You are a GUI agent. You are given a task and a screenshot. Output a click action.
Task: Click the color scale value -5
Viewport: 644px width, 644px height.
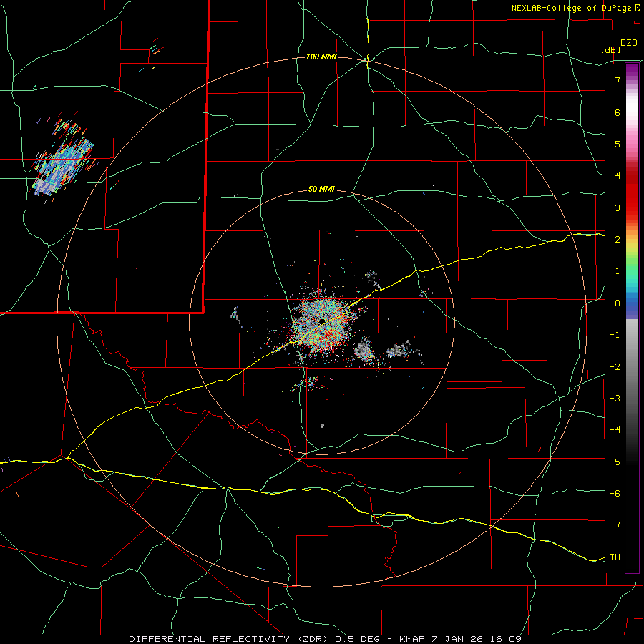point(615,462)
